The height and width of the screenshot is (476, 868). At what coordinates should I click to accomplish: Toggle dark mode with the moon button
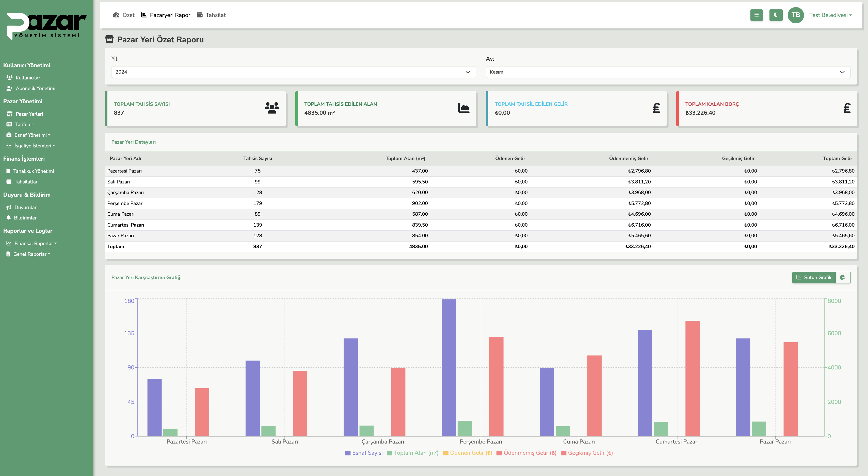click(776, 15)
